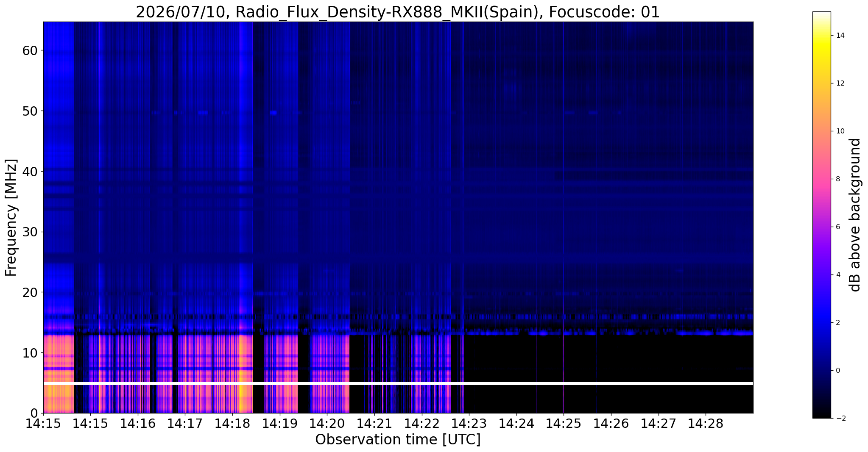This screenshot has height=452, width=868.
Task: Click the 'Observation time [UTC]' x-axis label
Action: [x=398, y=440]
